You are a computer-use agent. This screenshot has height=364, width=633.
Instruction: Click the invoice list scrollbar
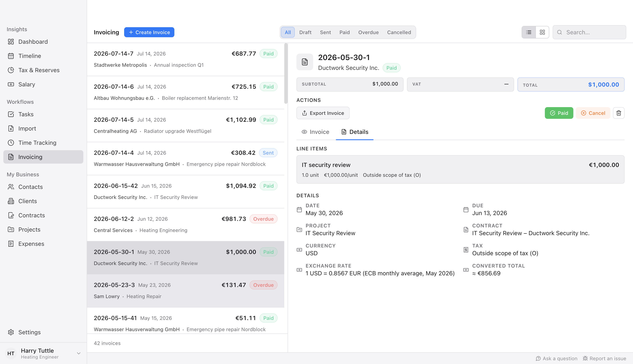286,74
